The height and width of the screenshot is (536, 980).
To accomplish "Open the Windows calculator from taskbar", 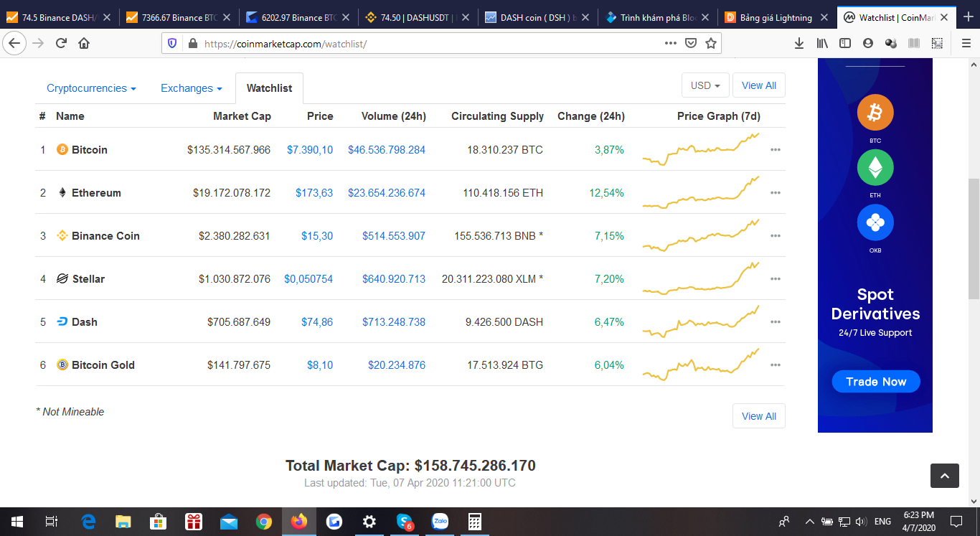I will point(475,522).
